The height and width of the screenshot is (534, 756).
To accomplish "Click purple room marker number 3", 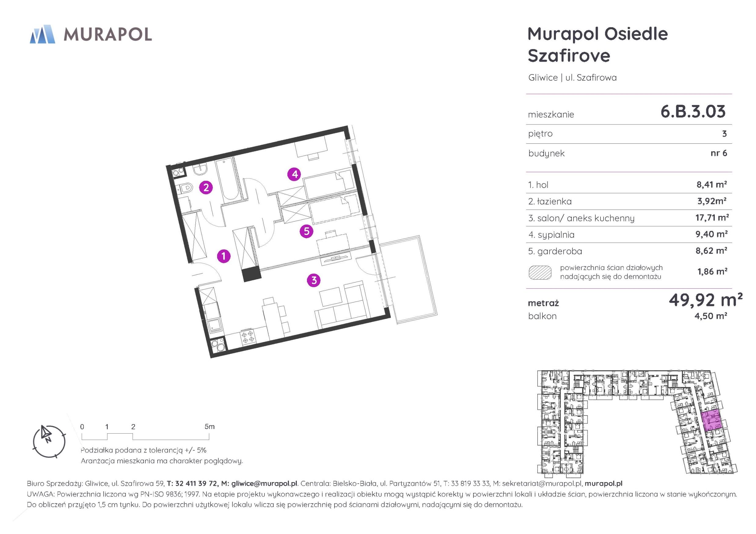I will 313,280.
